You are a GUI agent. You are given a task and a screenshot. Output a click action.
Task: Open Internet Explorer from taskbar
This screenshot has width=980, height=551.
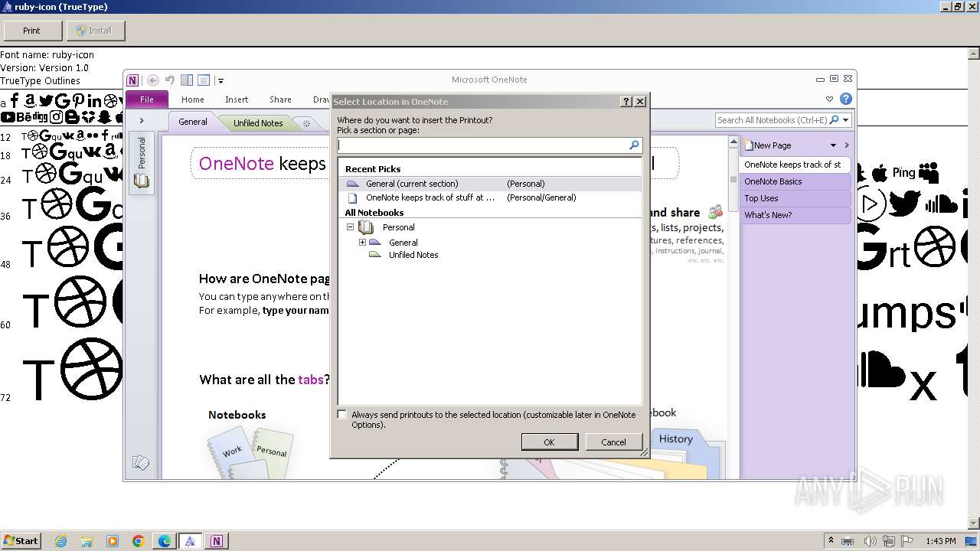pyautogui.click(x=60, y=541)
